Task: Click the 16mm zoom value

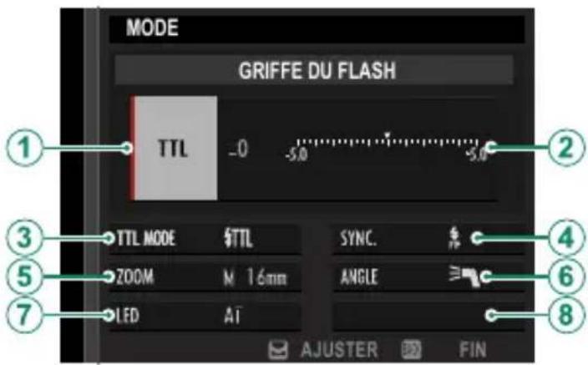Action: [x=266, y=277]
